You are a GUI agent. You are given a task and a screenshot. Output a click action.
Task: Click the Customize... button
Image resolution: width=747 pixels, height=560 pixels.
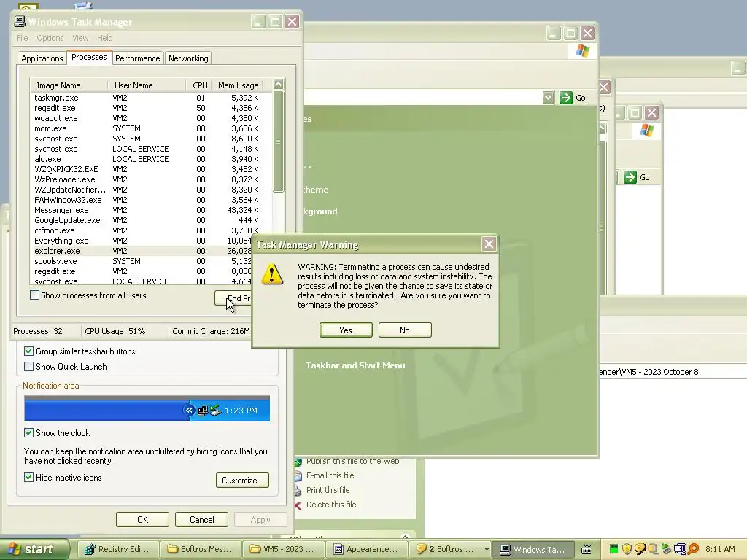pyautogui.click(x=242, y=480)
